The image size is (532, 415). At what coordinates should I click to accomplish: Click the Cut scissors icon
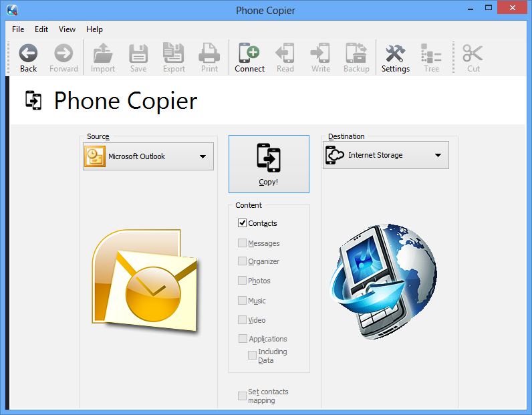click(473, 53)
